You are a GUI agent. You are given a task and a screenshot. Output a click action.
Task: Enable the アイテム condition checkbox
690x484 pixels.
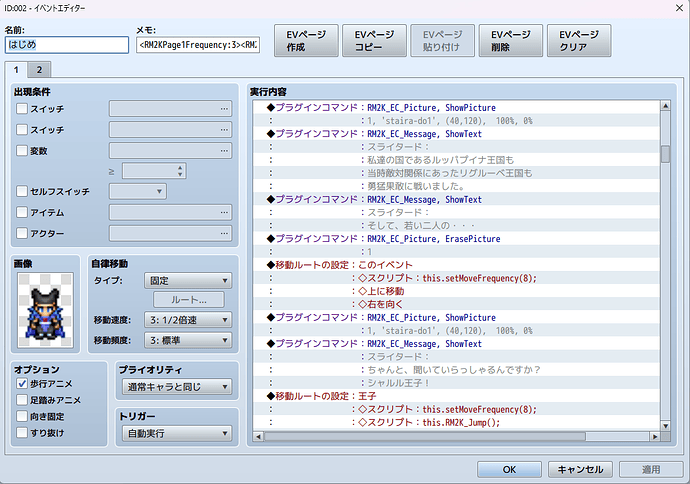[22, 212]
